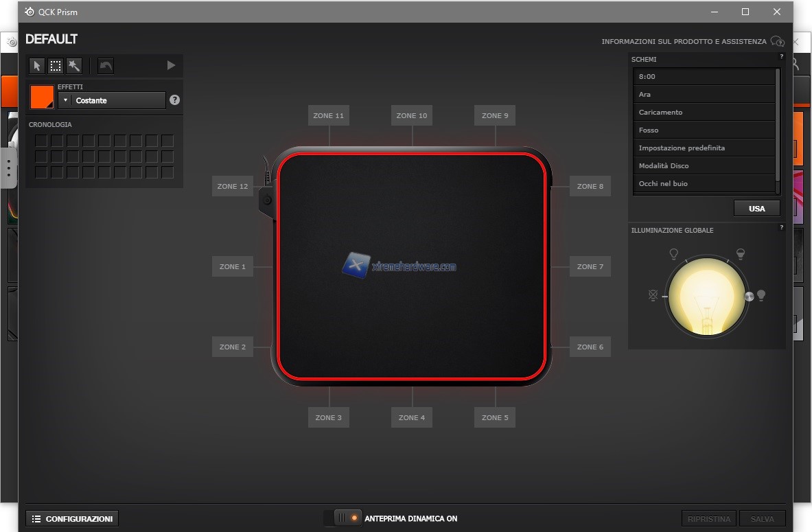
Task: Click the undo arrow icon
Action: coord(106,66)
